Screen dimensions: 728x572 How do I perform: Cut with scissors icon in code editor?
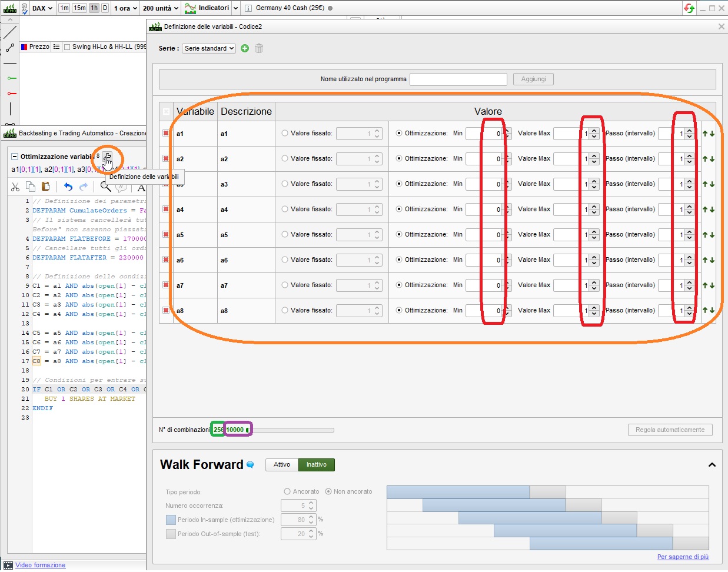15,187
